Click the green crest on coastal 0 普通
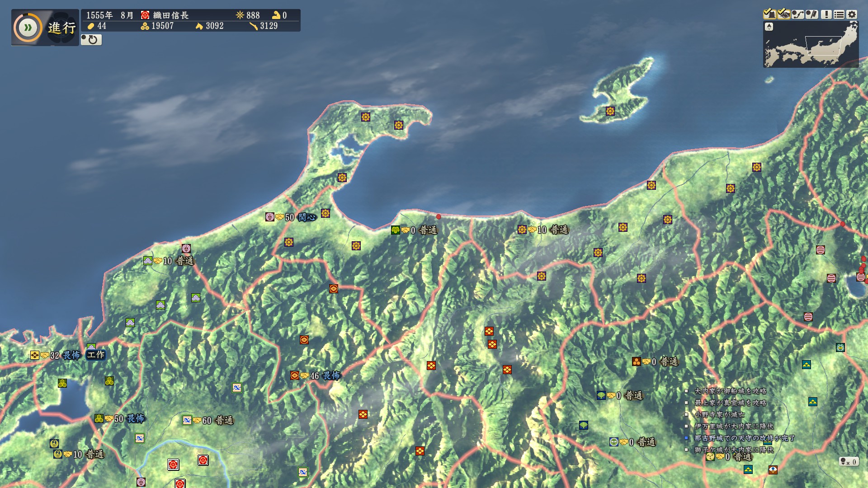Image resolution: width=868 pixels, height=488 pixels. (x=396, y=230)
